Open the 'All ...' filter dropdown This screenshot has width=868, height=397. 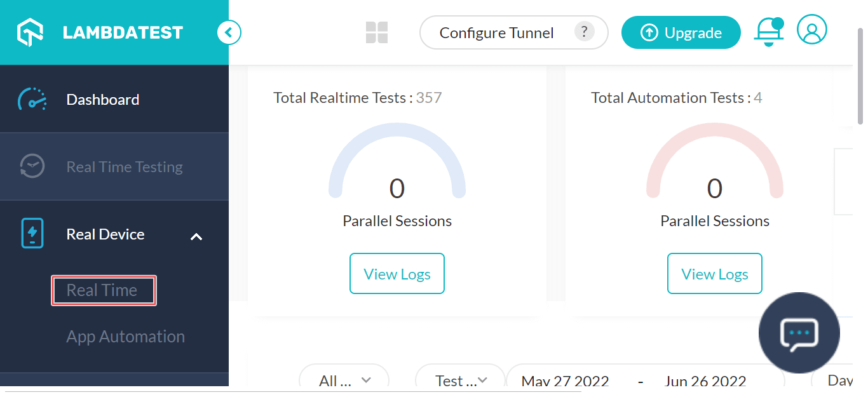pyautogui.click(x=344, y=380)
